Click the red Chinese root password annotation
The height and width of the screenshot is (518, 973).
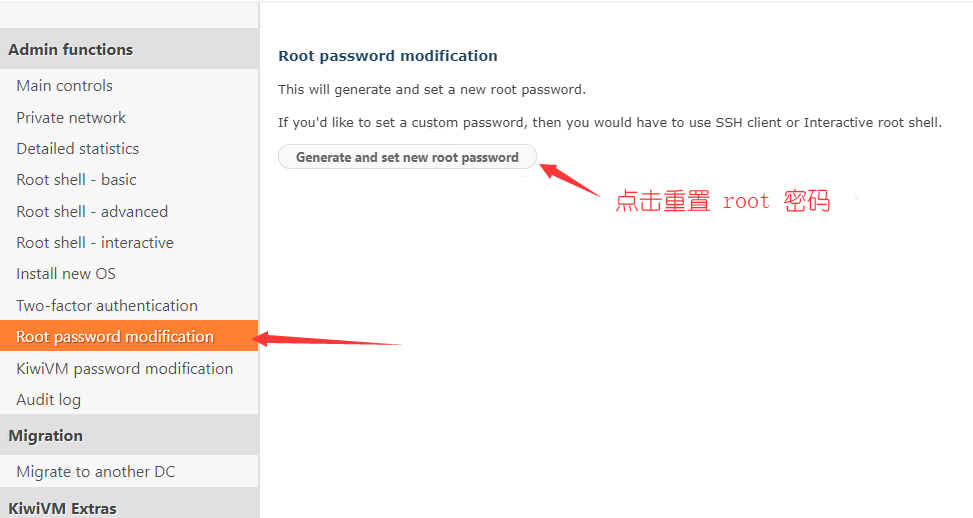tap(722, 201)
